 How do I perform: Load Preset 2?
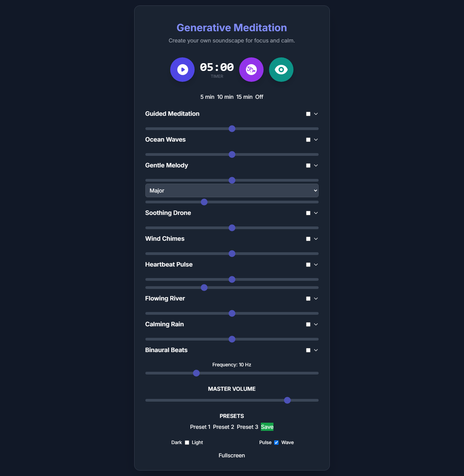click(224, 427)
